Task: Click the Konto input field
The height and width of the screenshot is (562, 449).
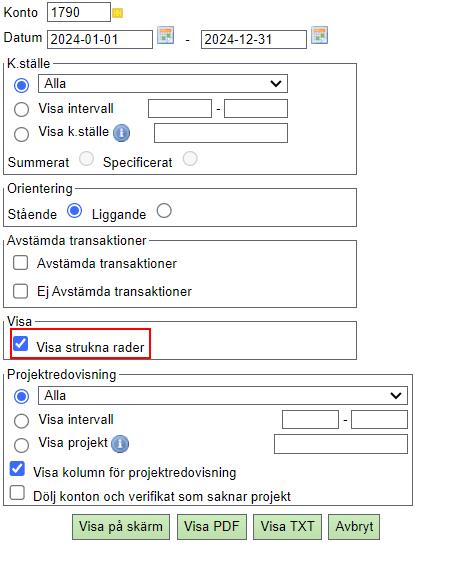Action: point(79,12)
